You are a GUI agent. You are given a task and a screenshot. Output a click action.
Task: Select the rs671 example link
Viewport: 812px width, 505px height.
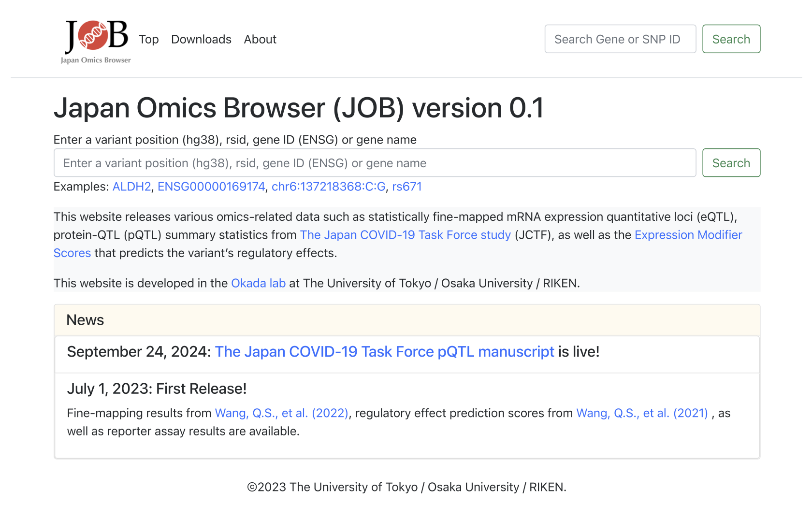[407, 187]
